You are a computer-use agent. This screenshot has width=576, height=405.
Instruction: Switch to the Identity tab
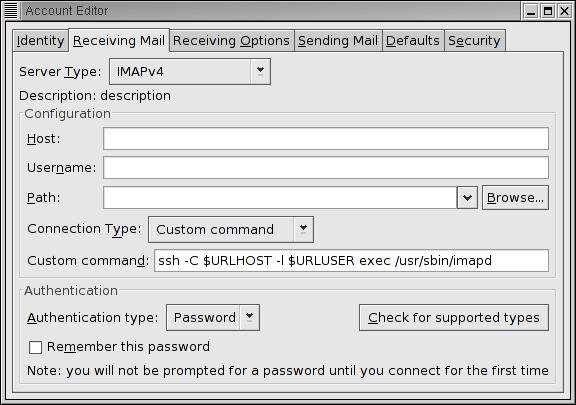[x=40, y=40]
